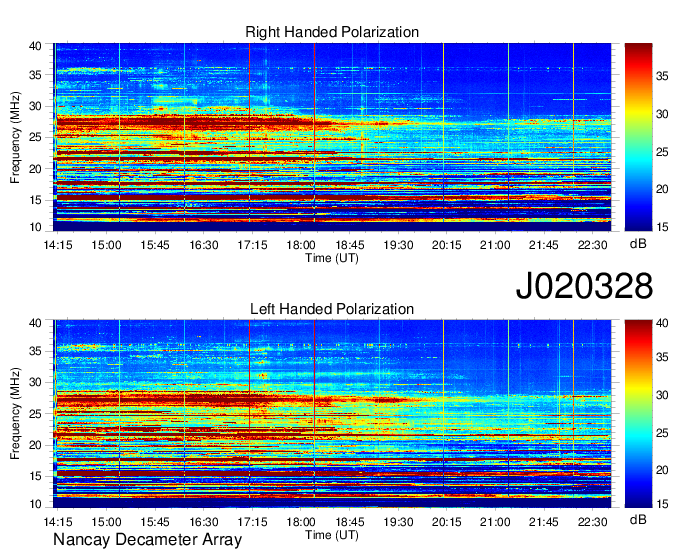Click the 25 MHz frequency tick on Right Handed plot
The width and height of the screenshot is (680, 552).
35,137
